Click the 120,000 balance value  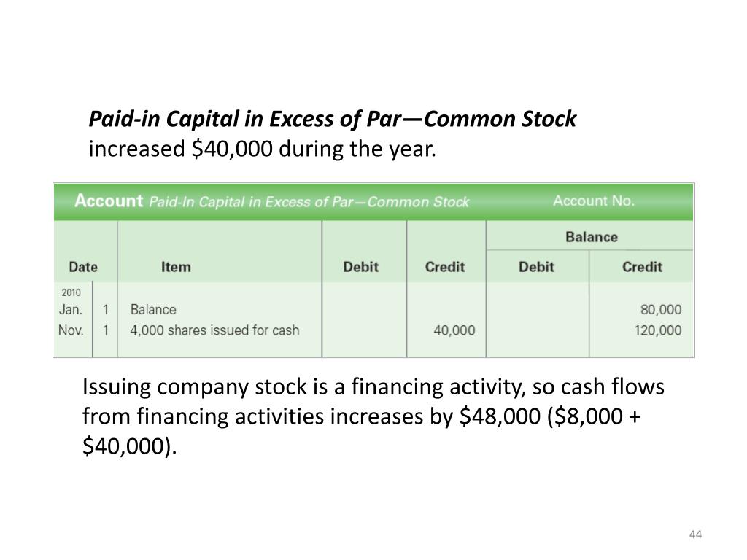click(657, 330)
